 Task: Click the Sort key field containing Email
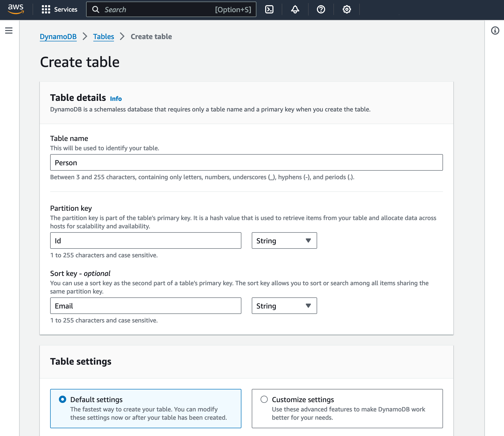tap(146, 306)
